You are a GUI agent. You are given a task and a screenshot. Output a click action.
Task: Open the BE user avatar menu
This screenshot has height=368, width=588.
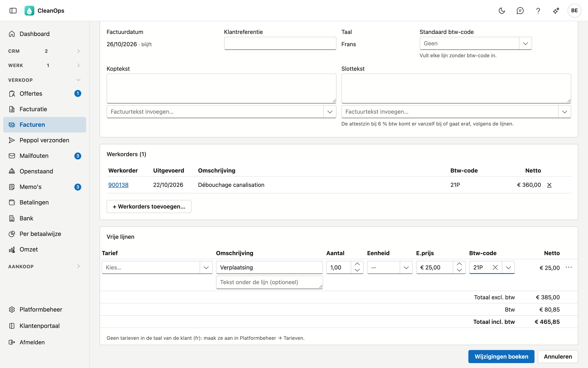tap(574, 10)
